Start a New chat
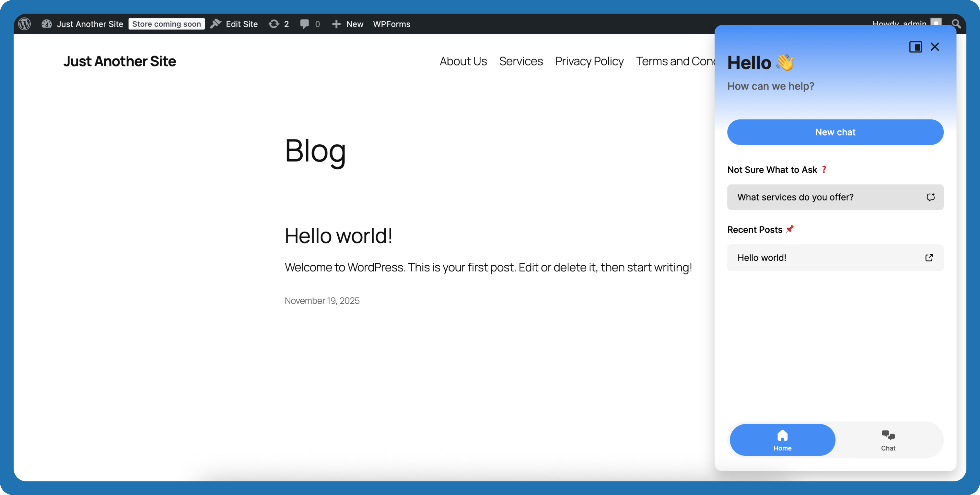The width and height of the screenshot is (980, 495). click(835, 132)
